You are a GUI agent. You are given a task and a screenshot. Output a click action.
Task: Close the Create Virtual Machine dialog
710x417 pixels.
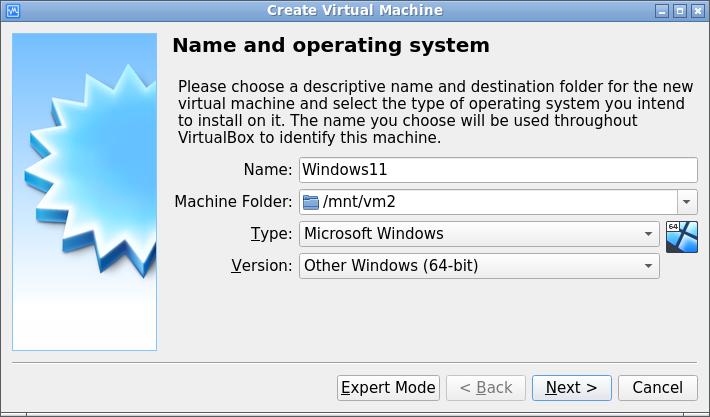(x=698, y=11)
